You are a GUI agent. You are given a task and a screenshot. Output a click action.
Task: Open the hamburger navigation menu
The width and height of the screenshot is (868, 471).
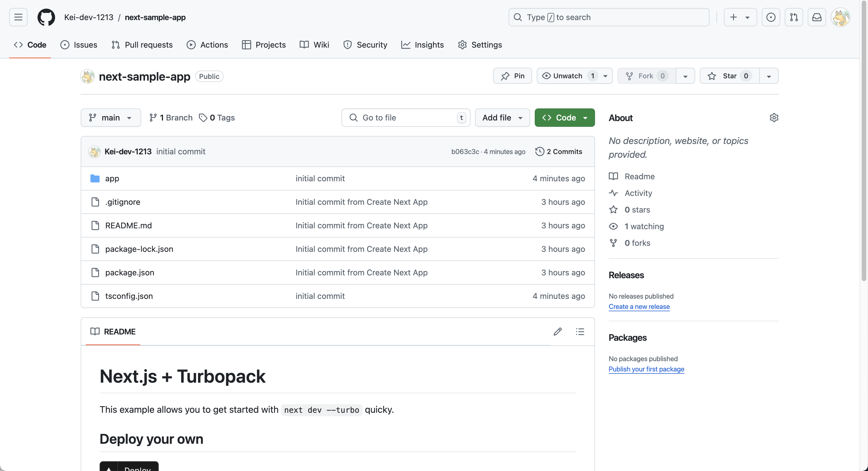point(18,17)
